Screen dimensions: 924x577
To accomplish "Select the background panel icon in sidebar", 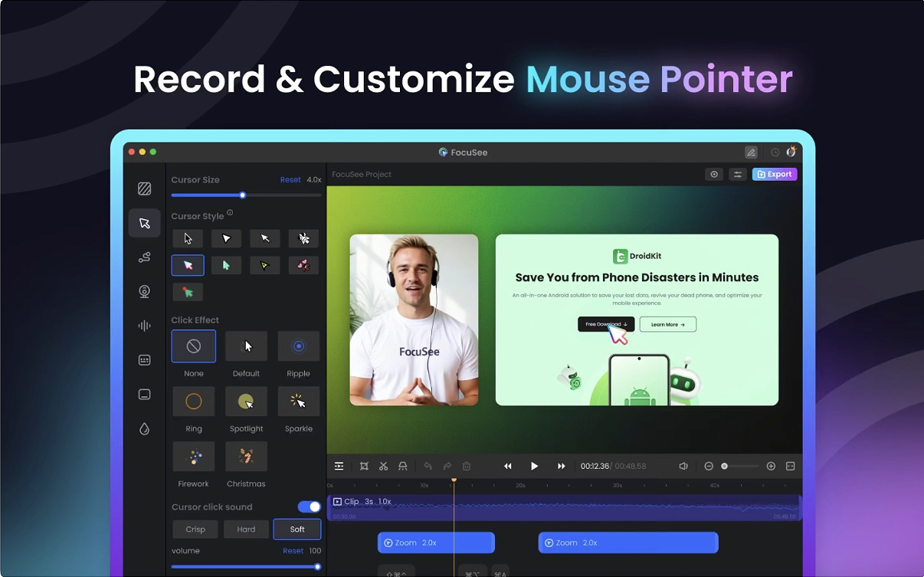I will [x=144, y=189].
